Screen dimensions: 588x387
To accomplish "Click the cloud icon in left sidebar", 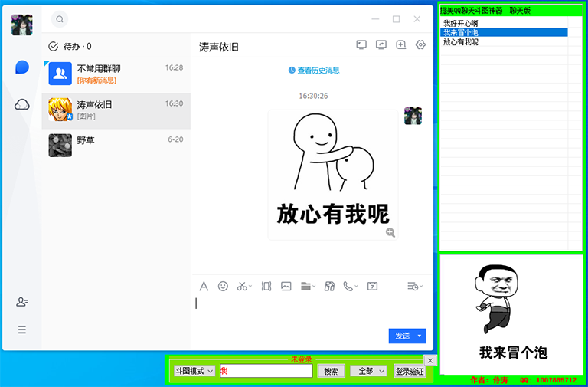I will [22, 104].
